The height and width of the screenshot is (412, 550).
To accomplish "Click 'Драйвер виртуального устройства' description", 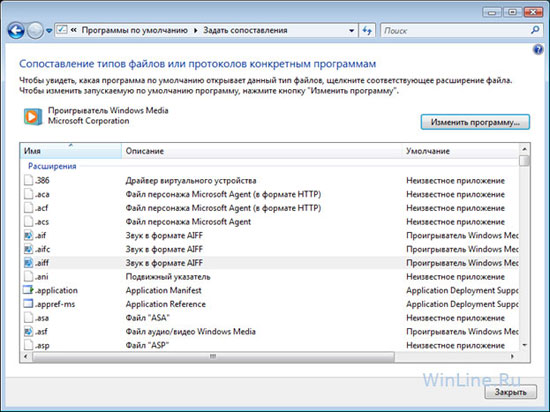I will point(191,181).
